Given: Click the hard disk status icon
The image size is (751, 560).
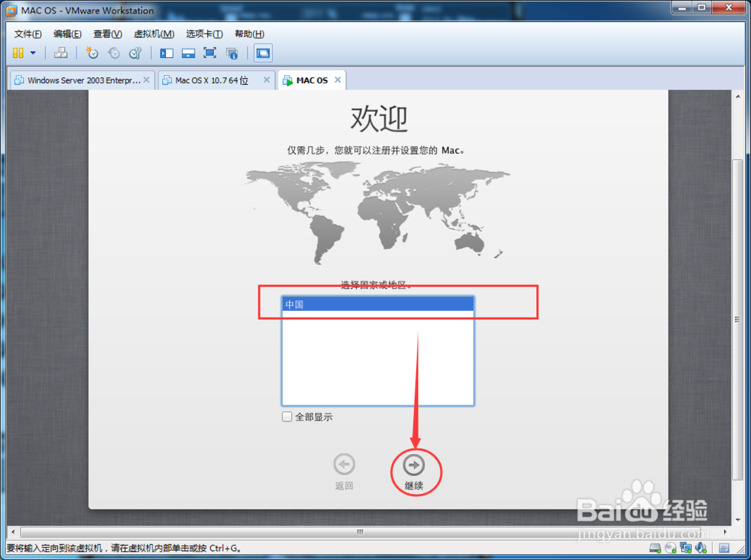Looking at the screenshot, I should (x=655, y=548).
